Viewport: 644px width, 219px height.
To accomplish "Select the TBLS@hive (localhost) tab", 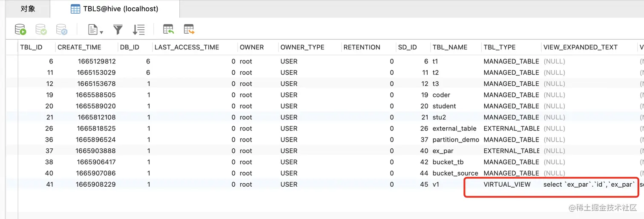I will tap(115, 9).
